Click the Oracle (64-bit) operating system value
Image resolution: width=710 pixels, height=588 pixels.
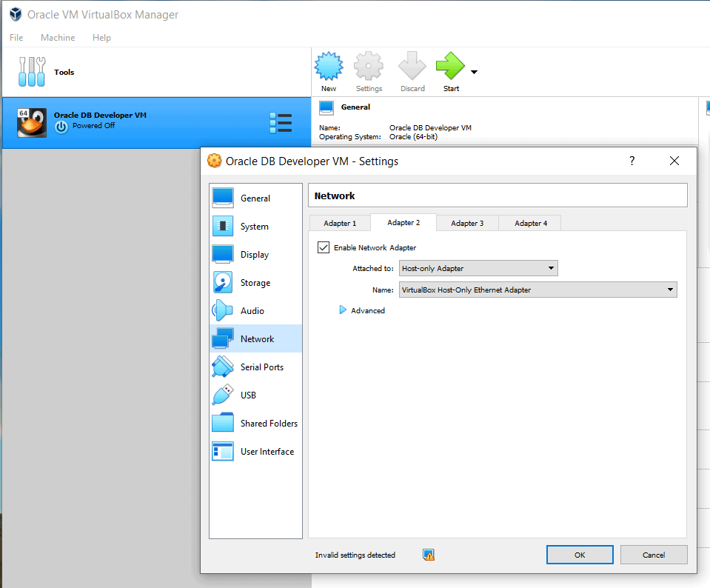(413, 137)
